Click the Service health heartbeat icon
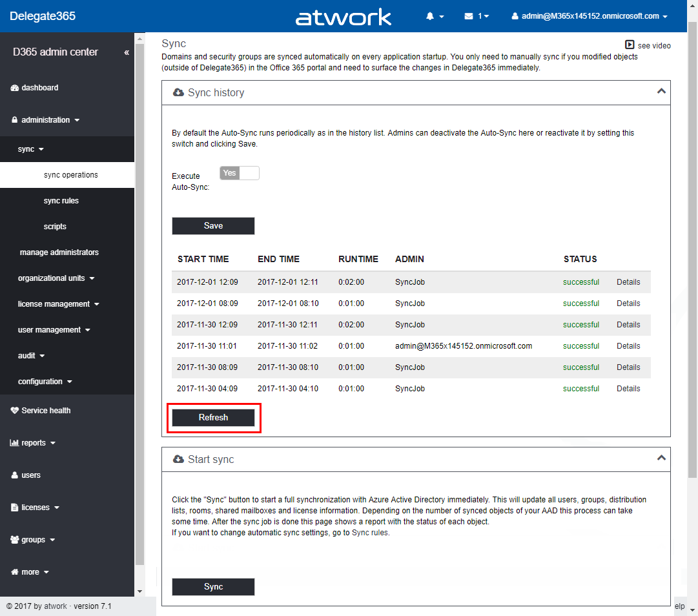Image resolution: width=698 pixels, height=616 pixels. click(x=15, y=411)
